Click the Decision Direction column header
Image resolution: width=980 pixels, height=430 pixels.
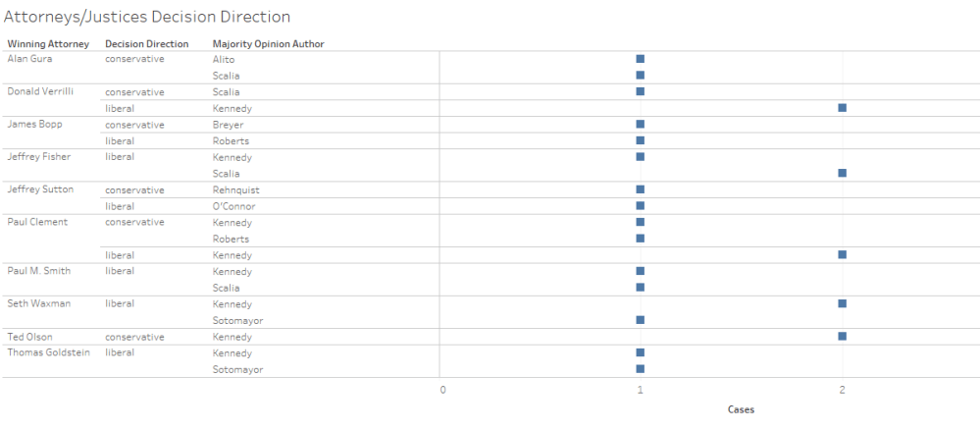tap(146, 44)
